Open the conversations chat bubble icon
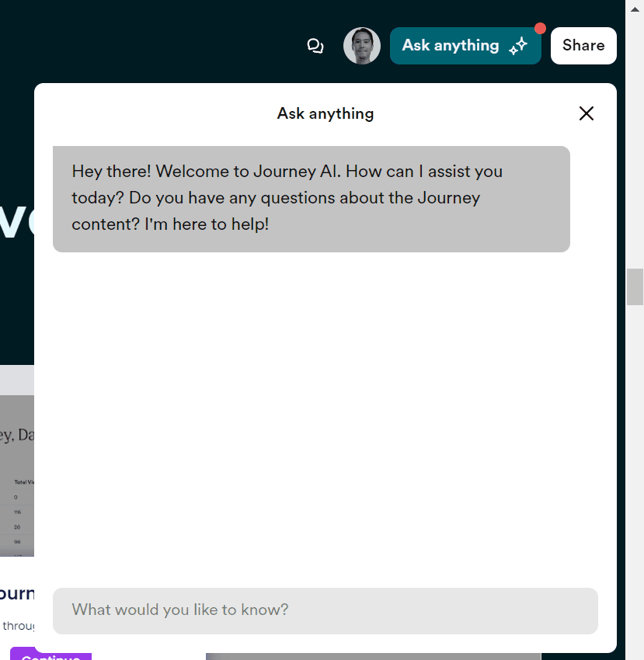 [315, 46]
